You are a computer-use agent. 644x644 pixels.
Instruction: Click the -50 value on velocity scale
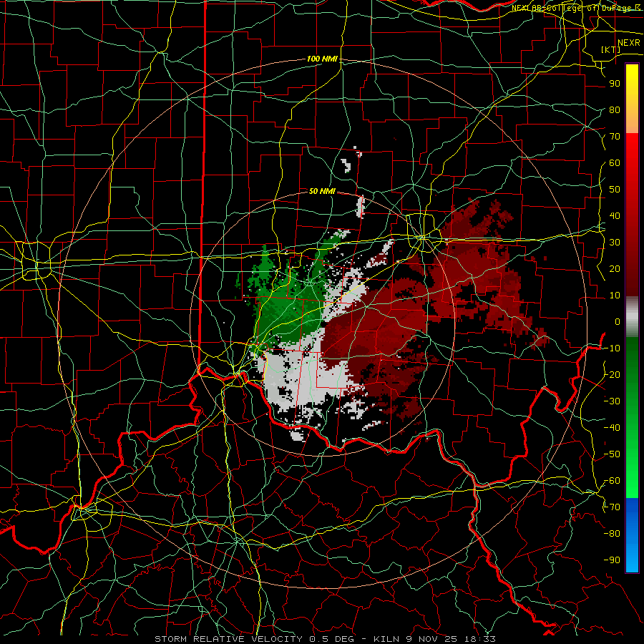pos(612,454)
